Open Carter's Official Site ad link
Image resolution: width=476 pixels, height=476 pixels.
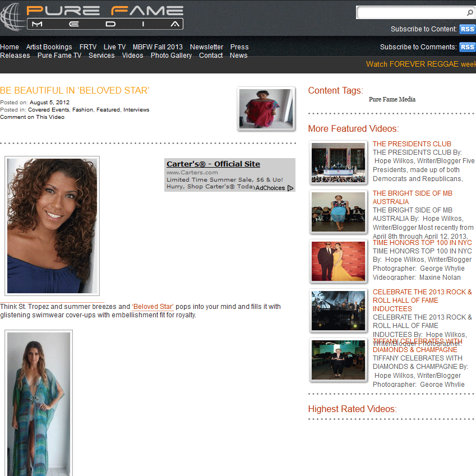[x=213, y=164]
